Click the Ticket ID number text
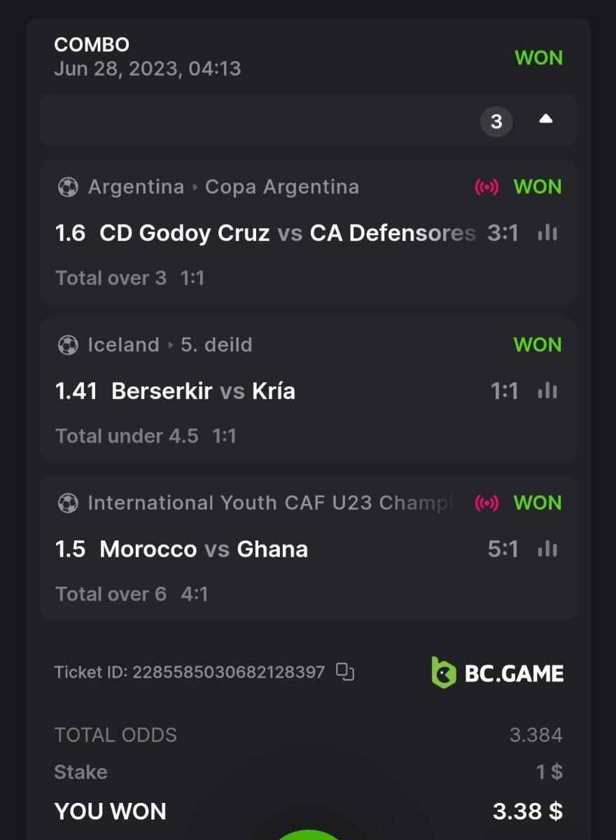The width and height of the screenshot is (616, 840). click(x=228, y=673)
